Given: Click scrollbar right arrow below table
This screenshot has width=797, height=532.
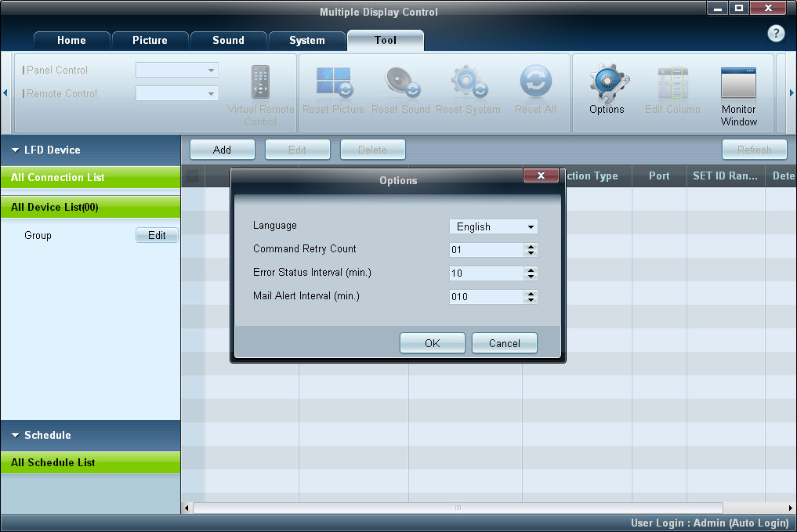Looking at the screenshot, I should tap(791, 508).
